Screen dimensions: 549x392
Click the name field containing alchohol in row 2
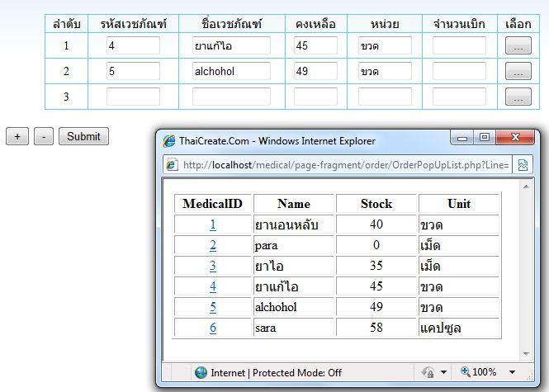click(x=231, y=71)
